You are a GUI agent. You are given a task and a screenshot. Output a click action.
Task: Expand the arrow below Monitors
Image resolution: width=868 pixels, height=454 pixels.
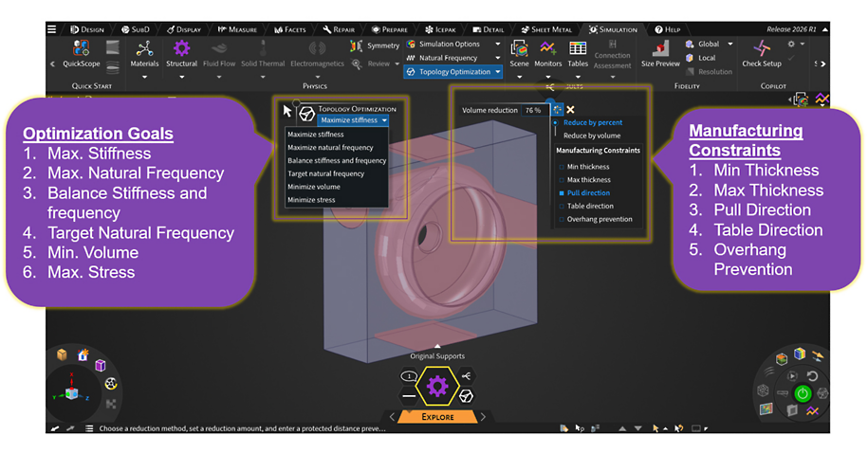(x=548, y=77)
